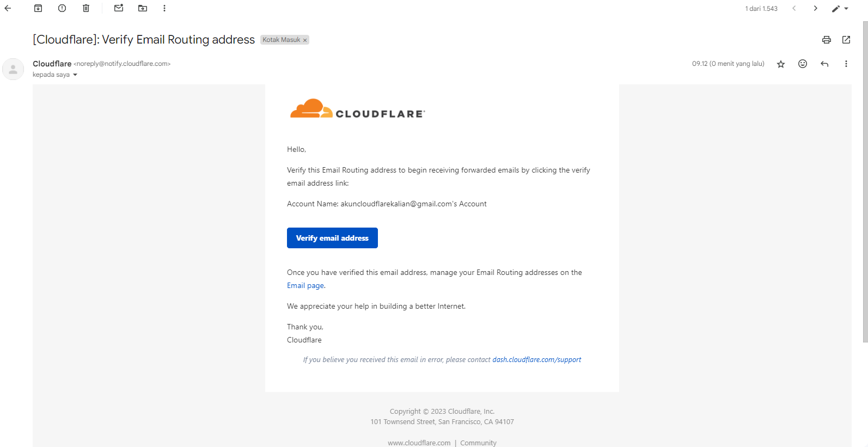Click the Verify email address button
Screen dimensions: 868x447
332,238
